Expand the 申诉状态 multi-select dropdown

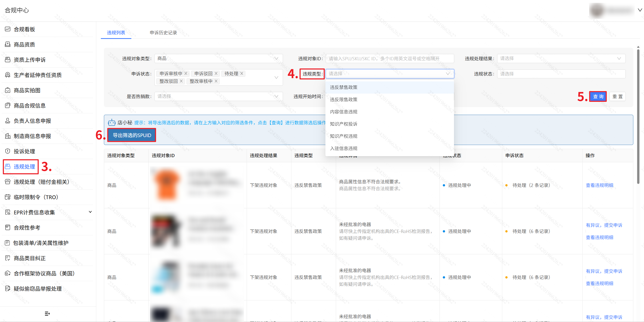276,77
